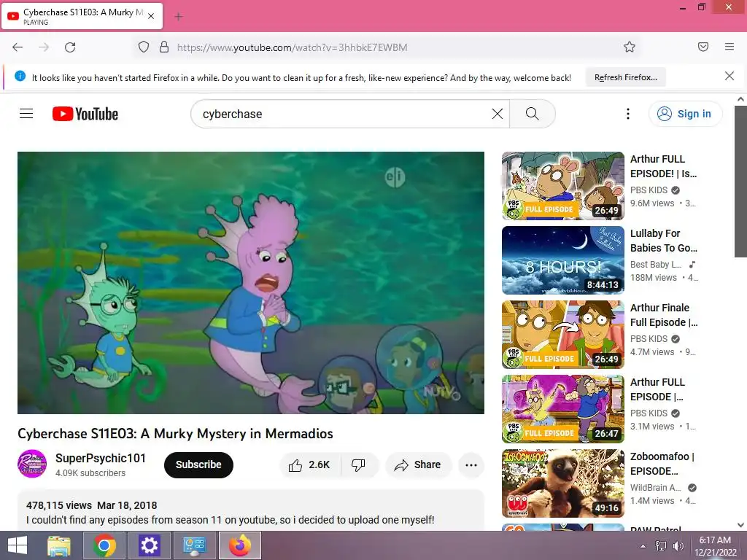Like the video with thumbs up
Image resolution: width=747 pixels, height=560 pixels.
309,464
